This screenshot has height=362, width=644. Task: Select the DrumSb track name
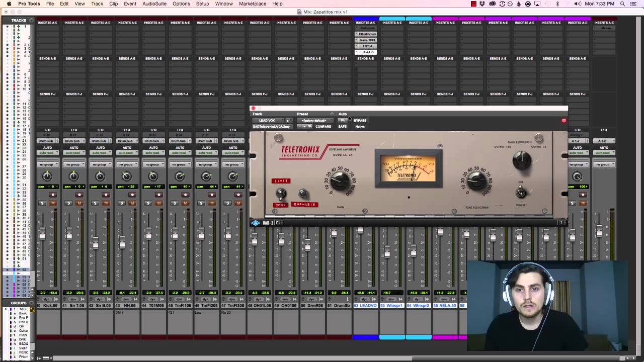pyautogui.click(x=339, y=305)
